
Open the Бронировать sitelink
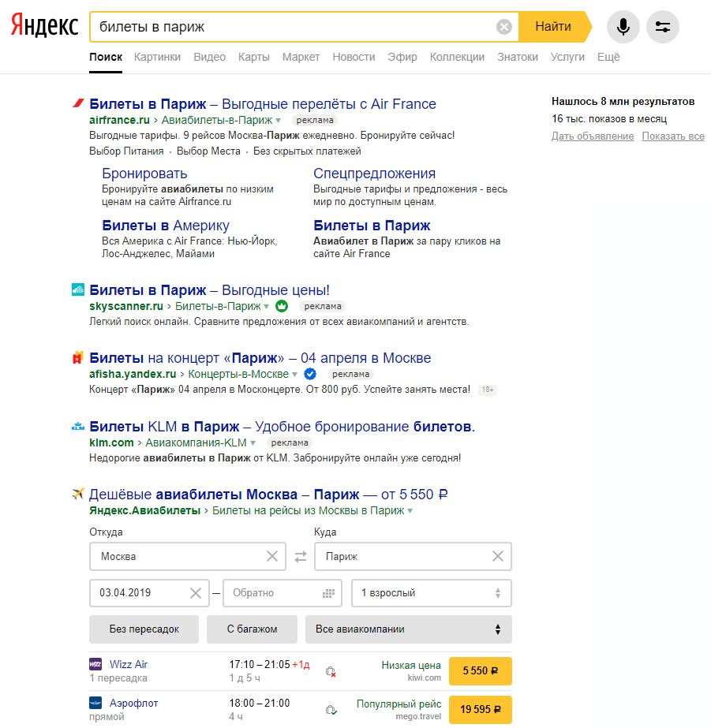click(144, 174)
